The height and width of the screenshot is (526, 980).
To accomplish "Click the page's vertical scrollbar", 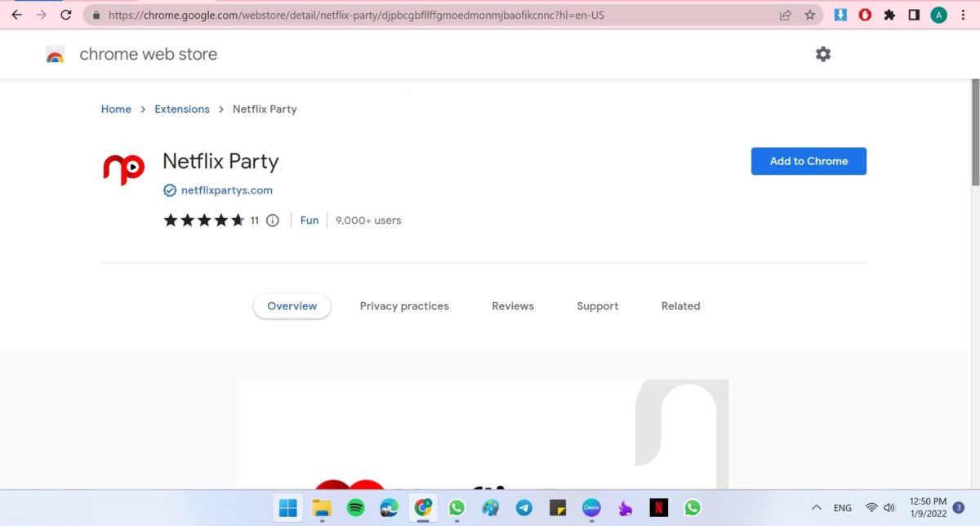I will click(x=975, y=131).
